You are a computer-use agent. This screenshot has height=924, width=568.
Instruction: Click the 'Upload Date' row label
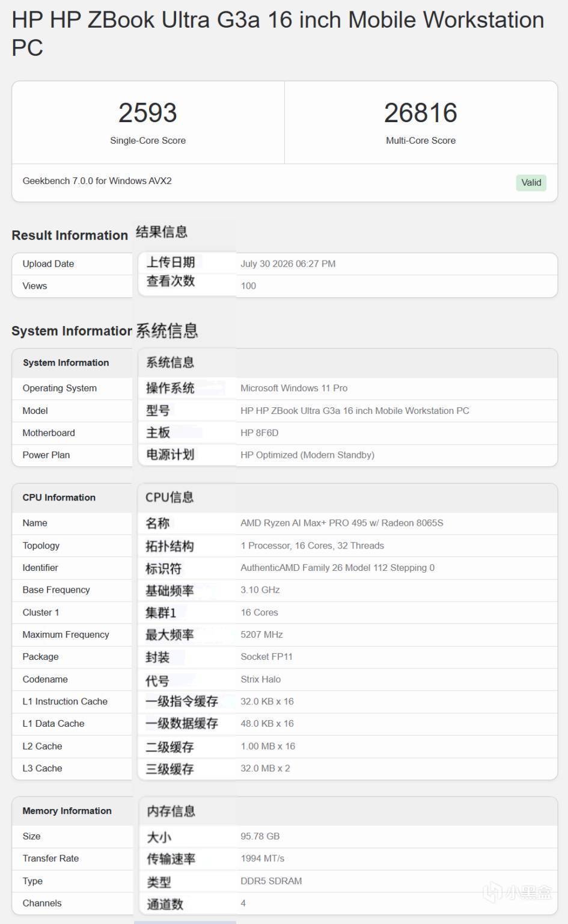pos(48,263)
